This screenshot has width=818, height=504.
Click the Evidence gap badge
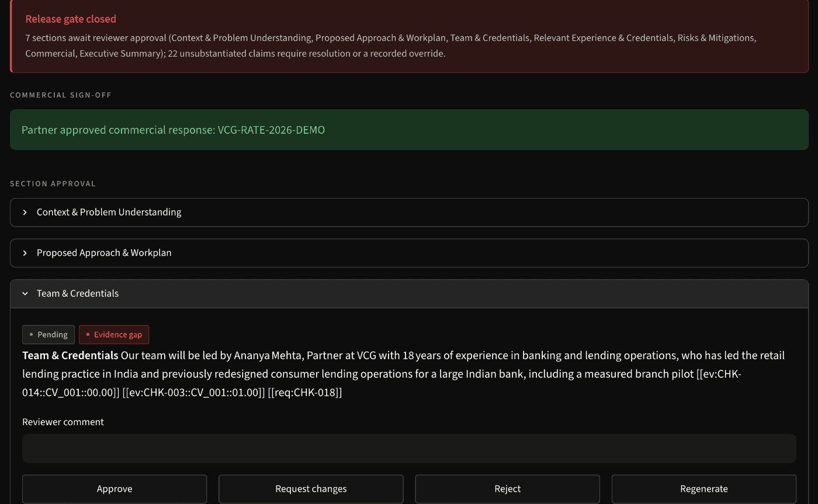click(114, 335)
